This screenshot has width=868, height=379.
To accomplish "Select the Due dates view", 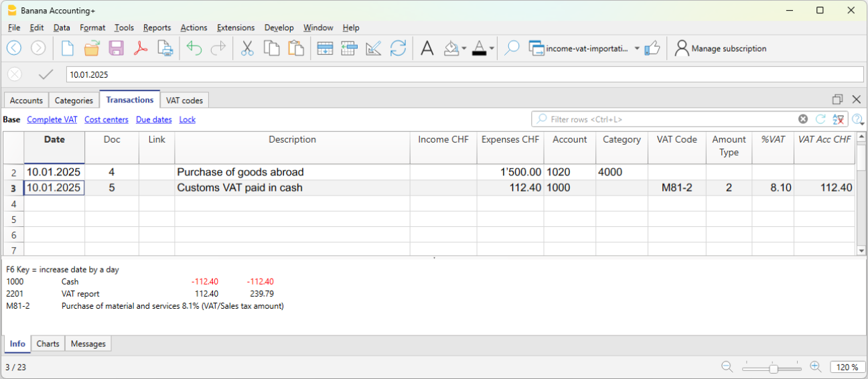I will tap(154, 120).
